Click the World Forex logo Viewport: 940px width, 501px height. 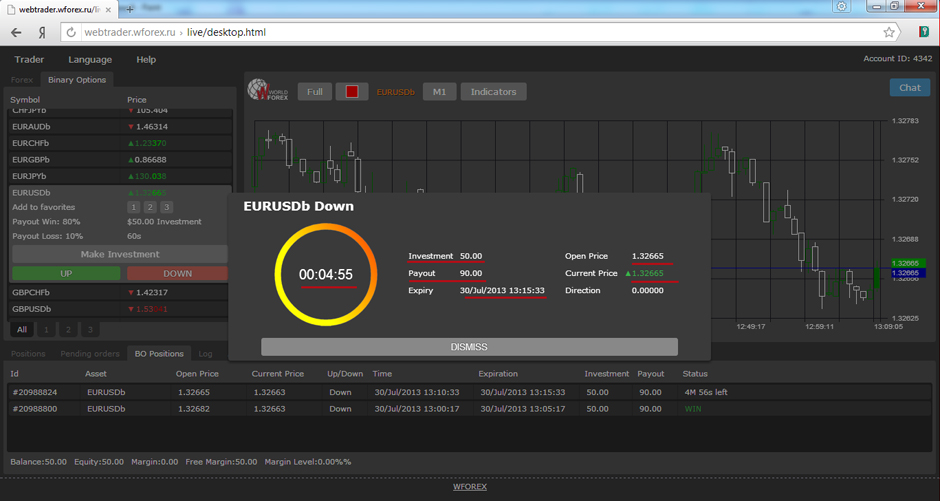tap(268, 90)
